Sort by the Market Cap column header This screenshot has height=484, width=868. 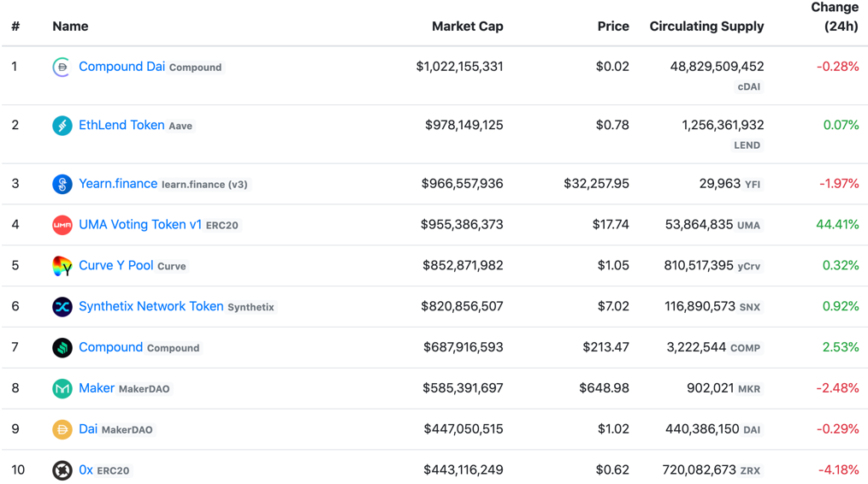click(x=467, y=27)
